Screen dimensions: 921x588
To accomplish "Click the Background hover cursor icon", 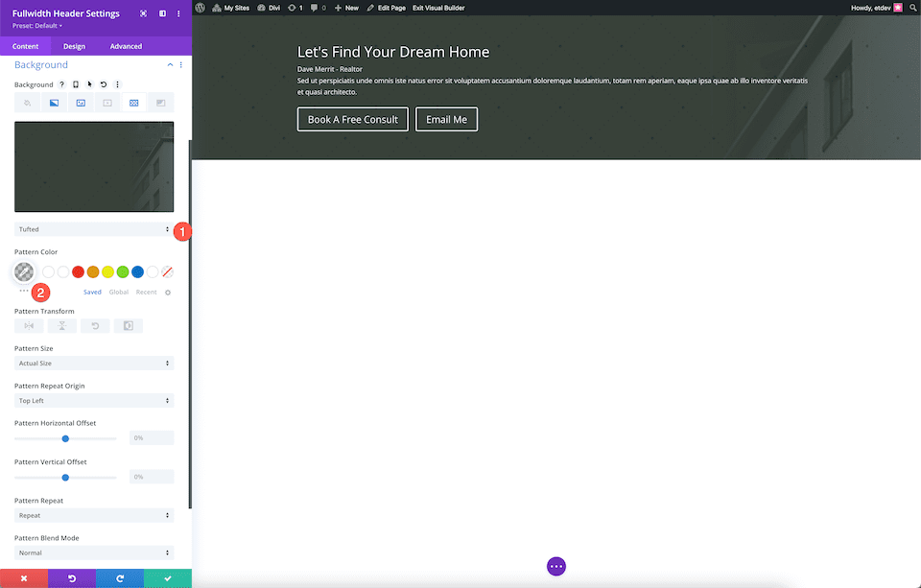I will tap(89, 84).
